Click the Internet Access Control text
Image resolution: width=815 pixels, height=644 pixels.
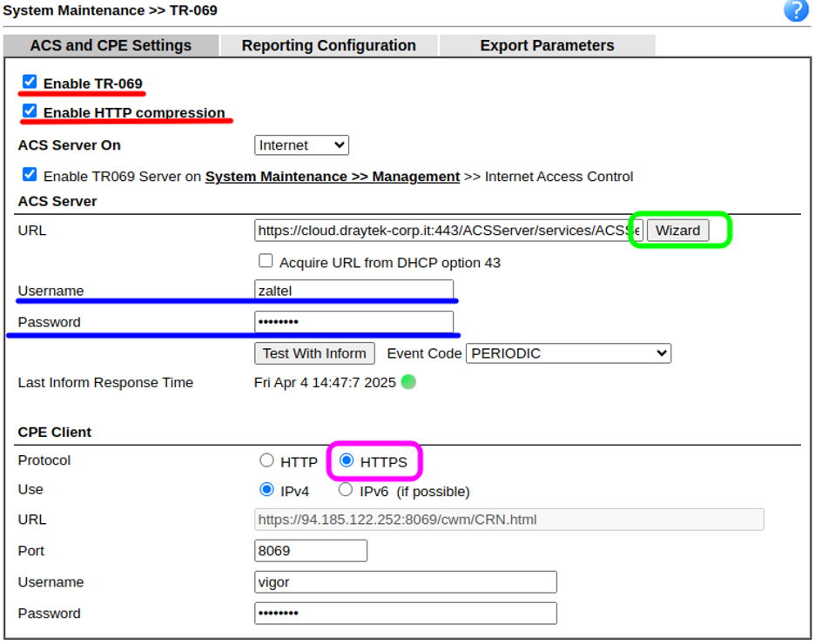coord(559,178)
